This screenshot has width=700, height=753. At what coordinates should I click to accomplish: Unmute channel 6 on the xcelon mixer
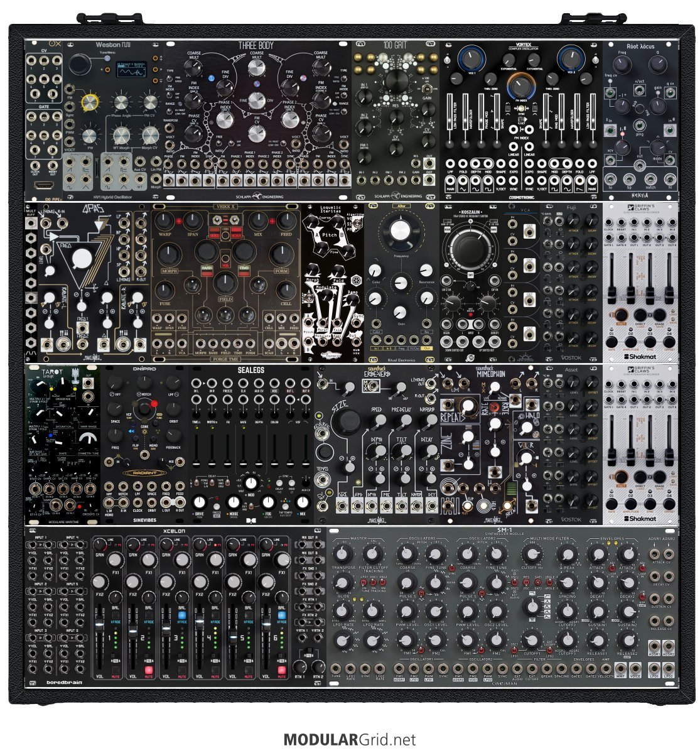point(282,670)
